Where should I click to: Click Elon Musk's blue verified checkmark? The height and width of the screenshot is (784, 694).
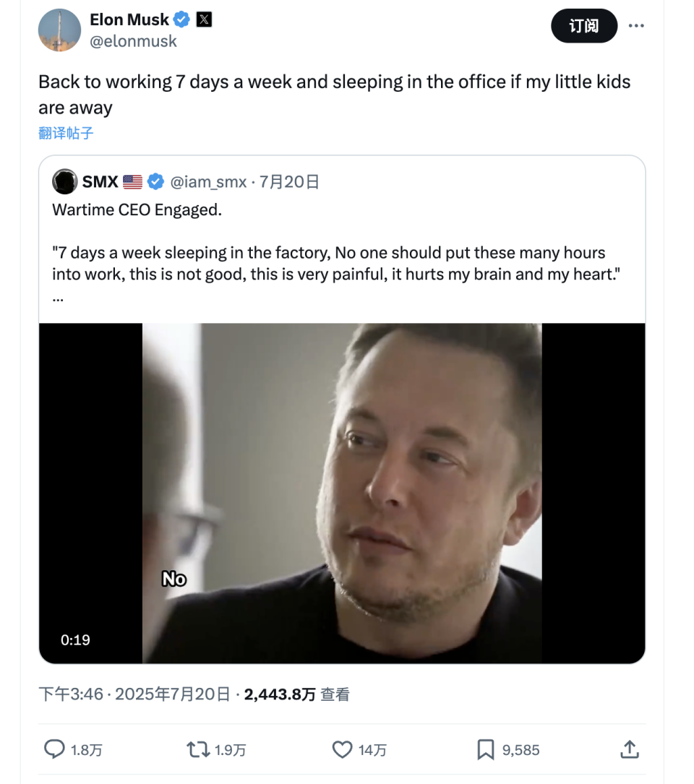click(x=182, y=20)
